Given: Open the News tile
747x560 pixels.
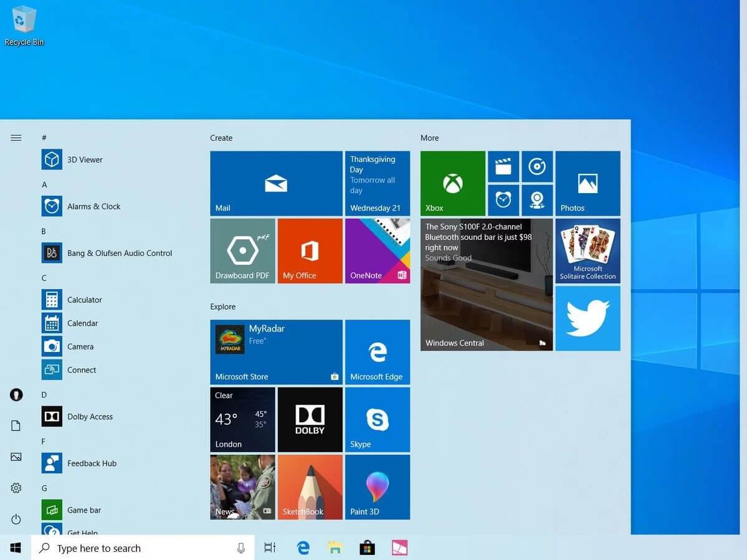Looking at the screenshot, I should pos(242,486).
